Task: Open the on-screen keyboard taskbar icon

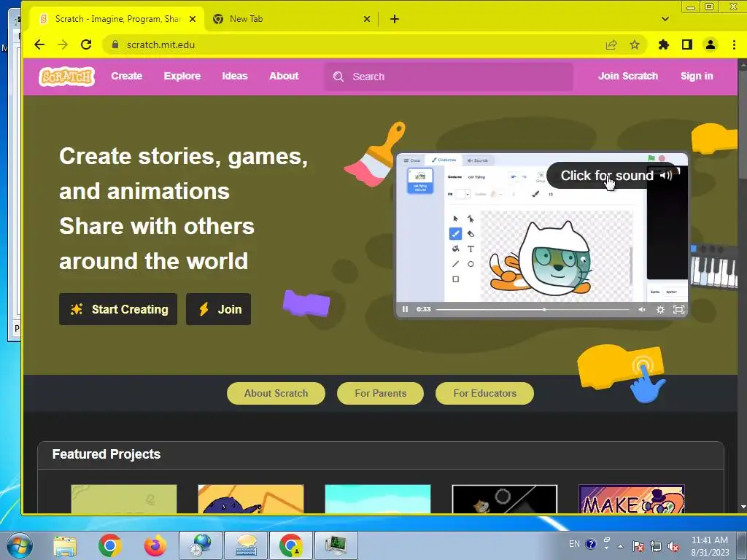Action: [246, 545]
